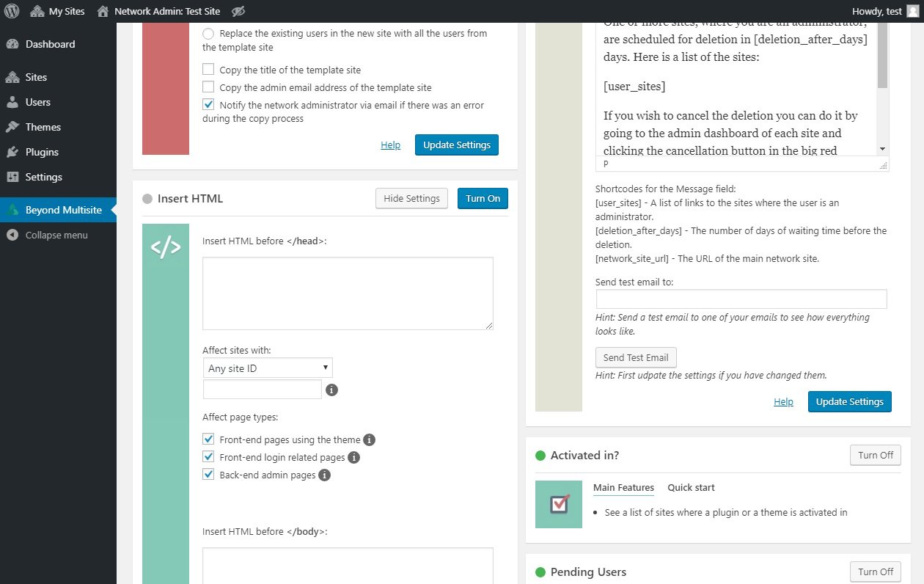Uncheck Front-end login related pages

pos(208,456)
